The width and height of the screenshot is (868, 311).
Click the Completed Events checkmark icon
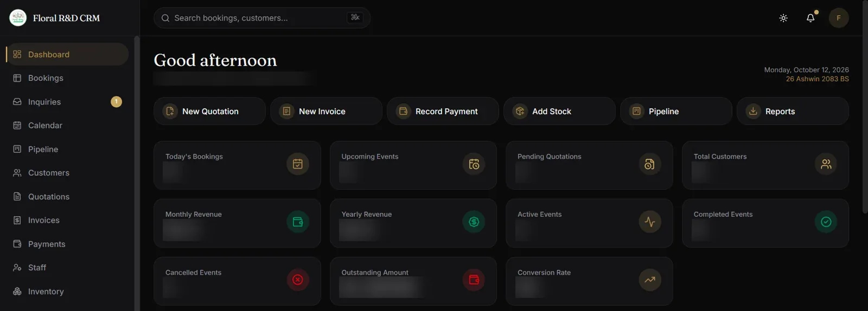pos(826,222)
